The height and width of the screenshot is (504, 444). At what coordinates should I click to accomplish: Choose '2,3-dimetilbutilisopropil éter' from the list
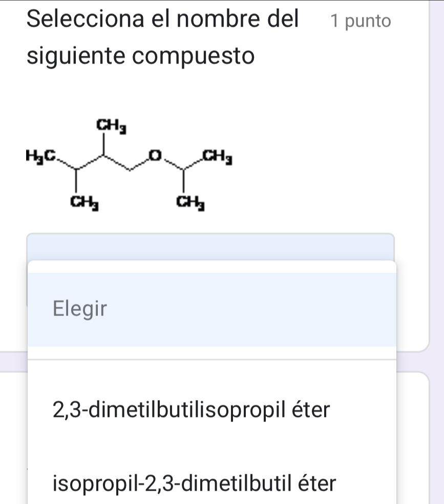pyautogui.click(x=192, y=410)
